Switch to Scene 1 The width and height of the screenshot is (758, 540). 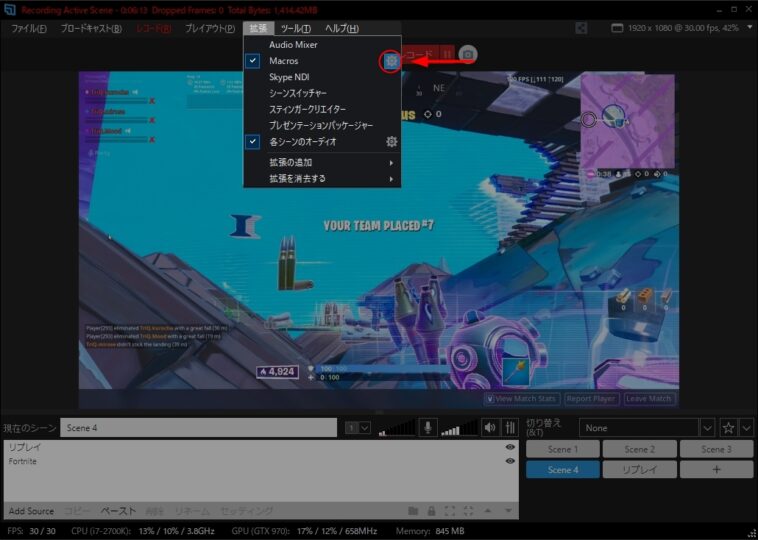563,449
